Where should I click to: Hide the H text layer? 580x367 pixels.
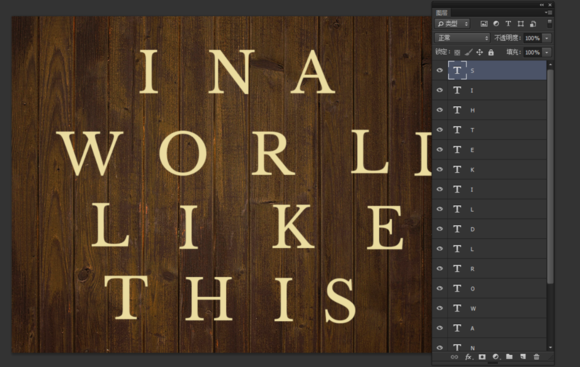pyautogui.click(x=439, y=110)
